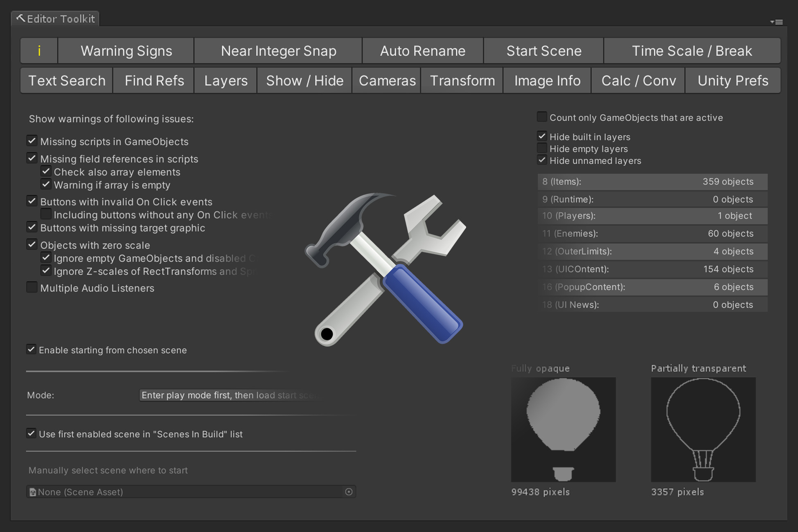This screenshot has height=532, width=798.
Task: Click the partially transparent balloon outline thumbnail
Action: [703, 429]
